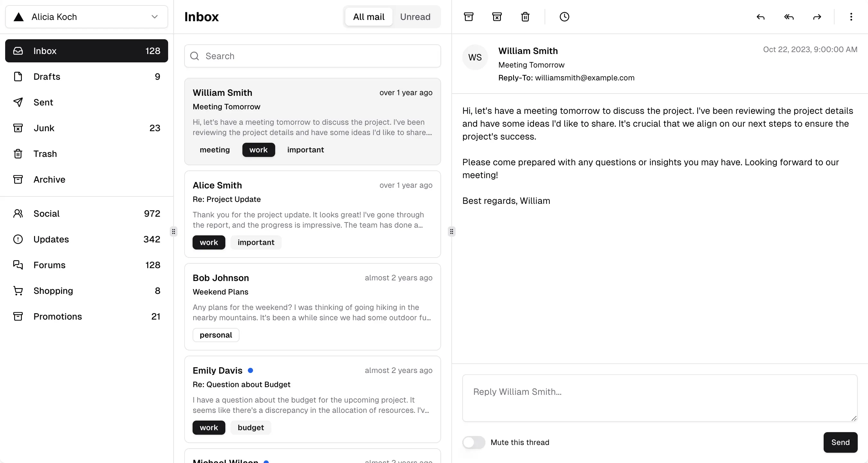This screenshot has height=463, width=868.
Task: Select the important tag on William Smith's email
Action: click(305, 150)
